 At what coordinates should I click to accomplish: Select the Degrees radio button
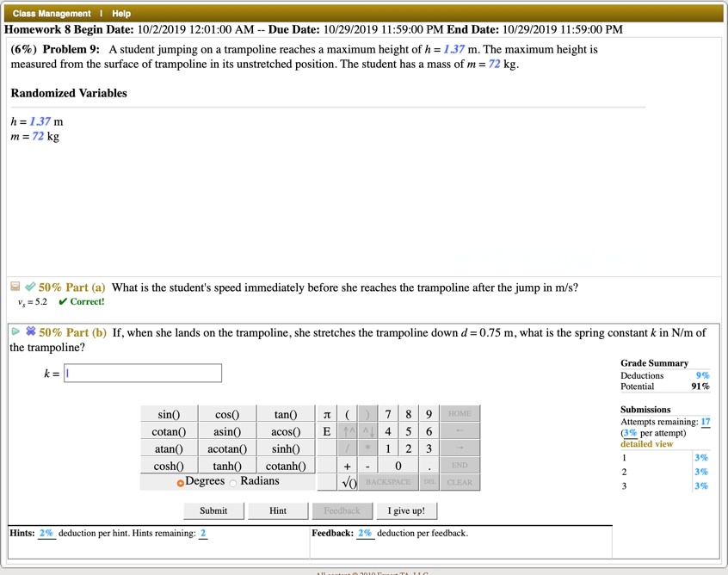(x=181, y=483)
